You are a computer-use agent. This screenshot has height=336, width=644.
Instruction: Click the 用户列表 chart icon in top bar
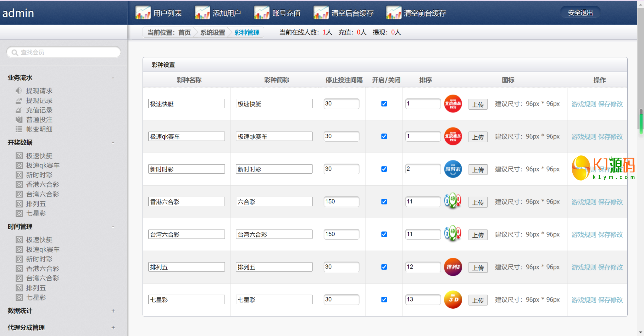[143, 13]
